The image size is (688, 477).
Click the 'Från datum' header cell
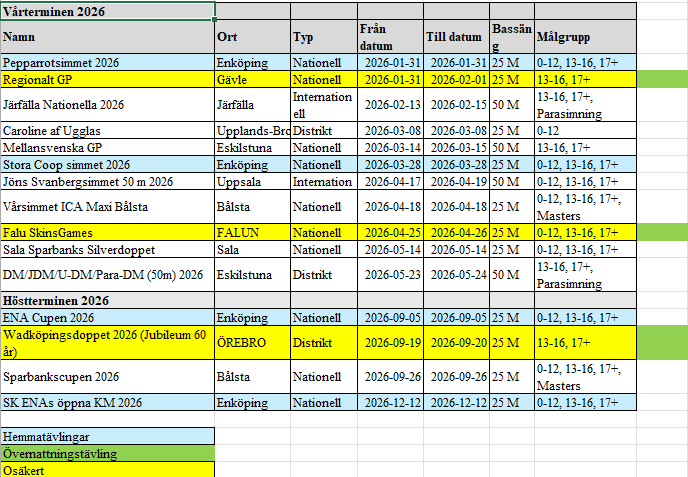coord(389,37)
